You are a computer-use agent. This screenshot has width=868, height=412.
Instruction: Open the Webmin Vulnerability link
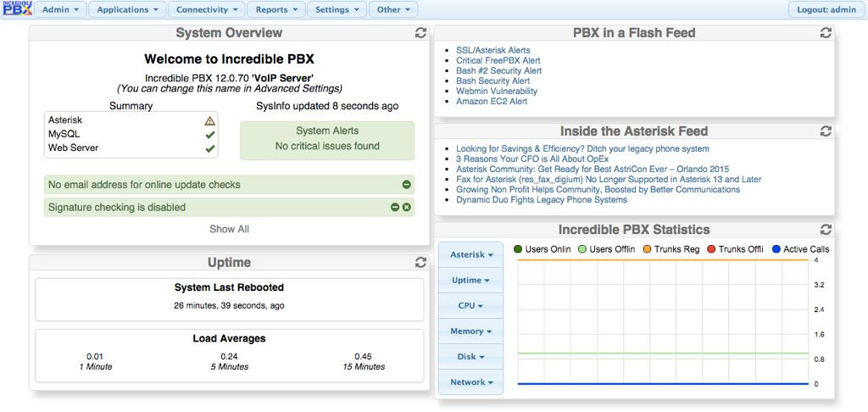(497, 91)
